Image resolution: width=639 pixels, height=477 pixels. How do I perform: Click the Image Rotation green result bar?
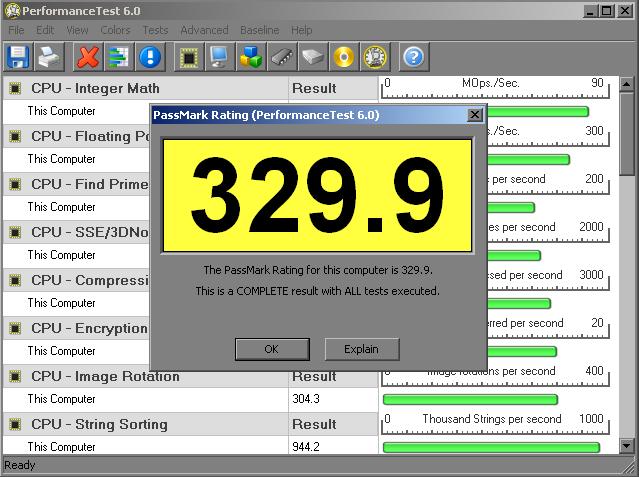point(470,400)
